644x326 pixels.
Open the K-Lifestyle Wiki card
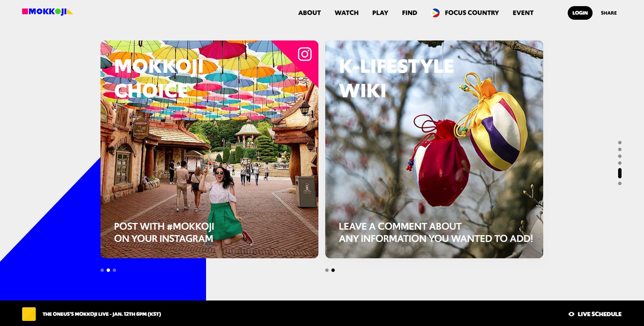(434, 149)
